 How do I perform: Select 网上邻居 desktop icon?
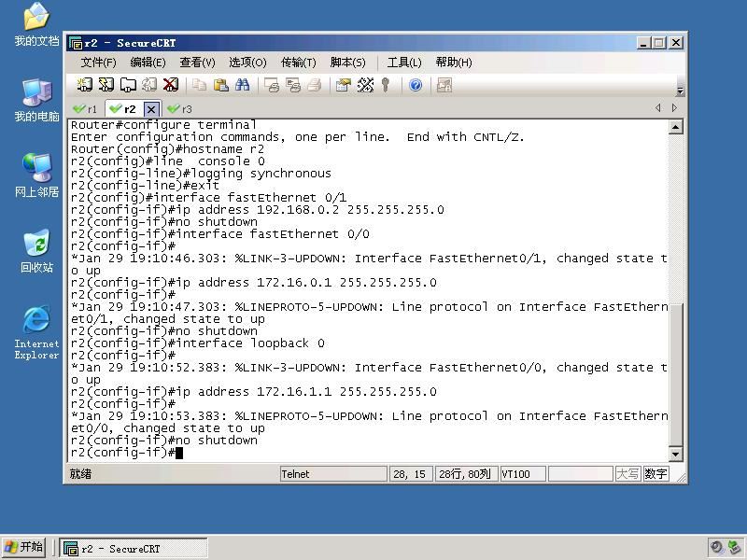coord(36,175)
